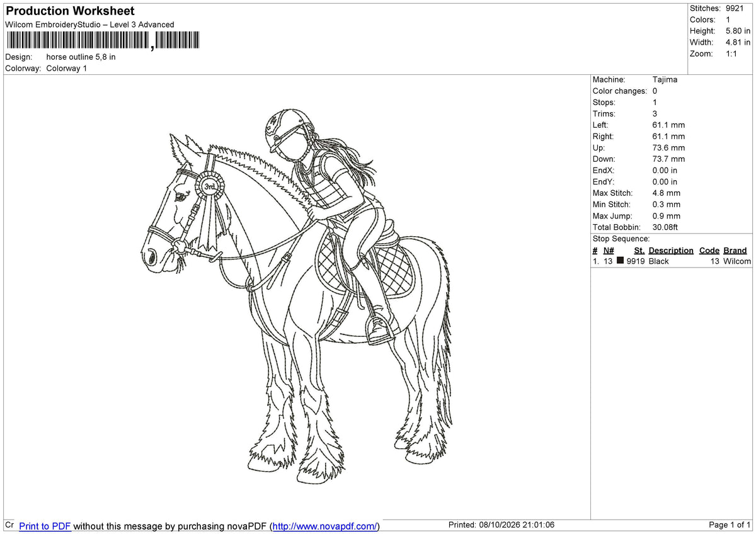Click 'Page 1 of 1' footer text
The width and height of the screenshot is (756, 534).
point(730,525)
